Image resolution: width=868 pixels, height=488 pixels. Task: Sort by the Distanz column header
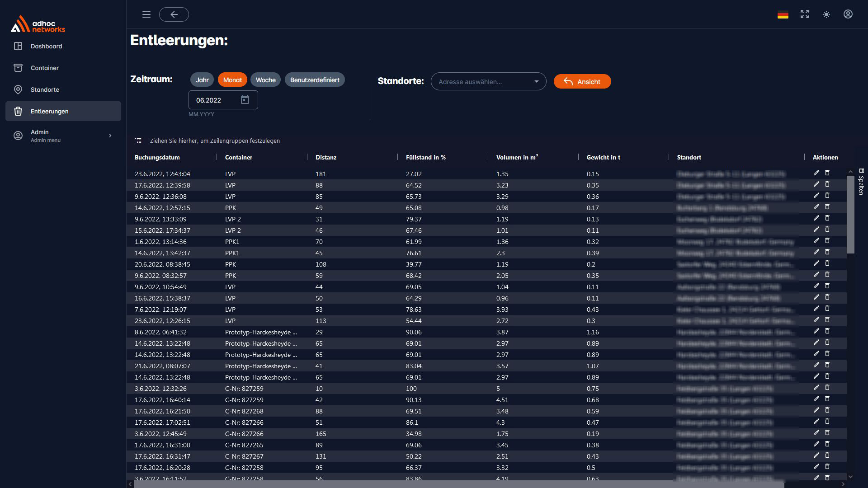point(326,157)
